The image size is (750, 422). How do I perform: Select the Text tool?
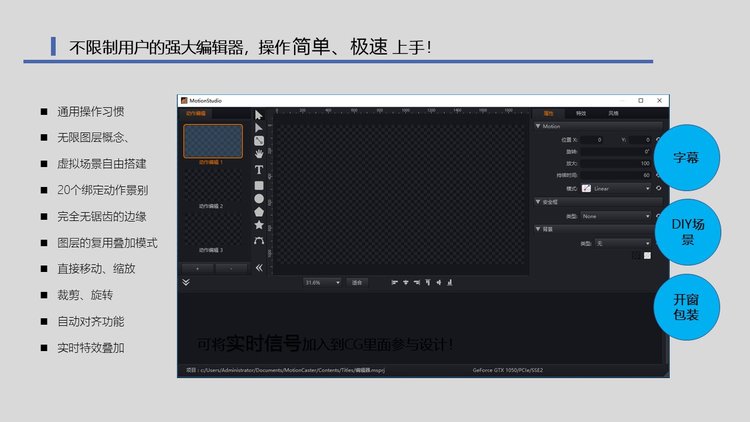259,170
